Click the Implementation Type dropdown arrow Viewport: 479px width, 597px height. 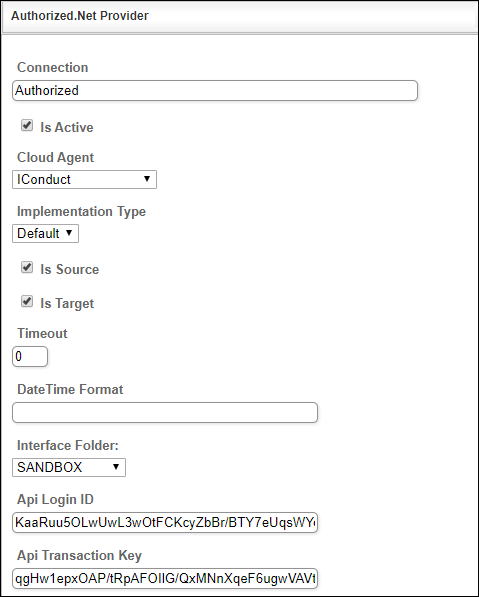tap(69, 233)
